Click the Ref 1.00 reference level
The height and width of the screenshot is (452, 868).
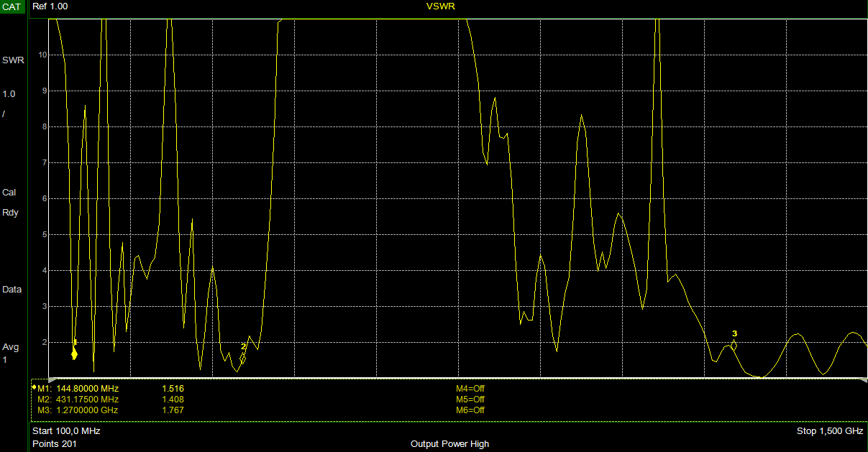coord(50,6)
